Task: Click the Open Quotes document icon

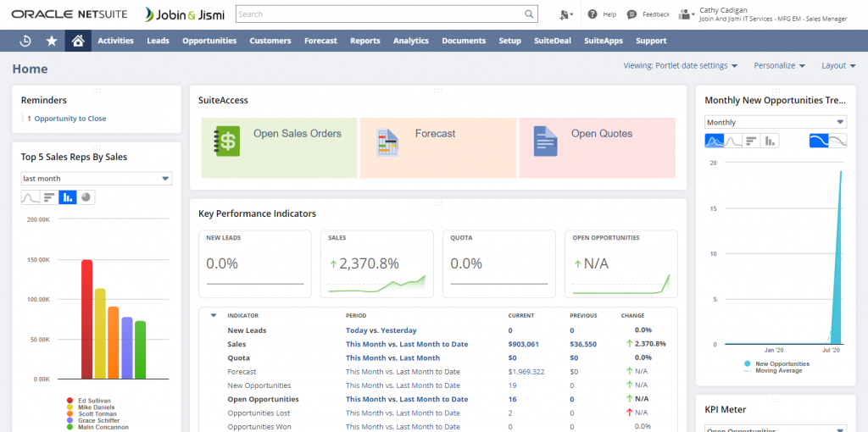Action: pyautogui.click(x=545, y=141)
